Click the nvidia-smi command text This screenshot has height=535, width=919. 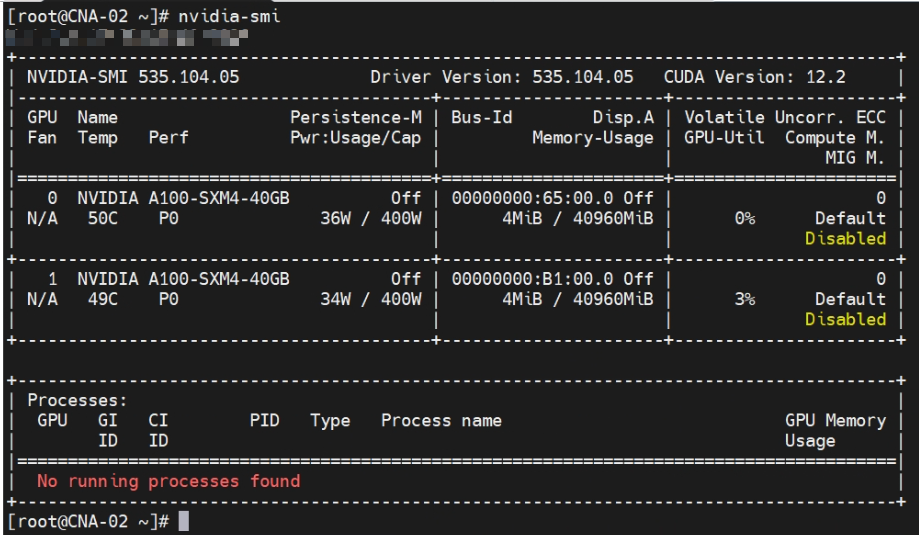pos(229,16)
